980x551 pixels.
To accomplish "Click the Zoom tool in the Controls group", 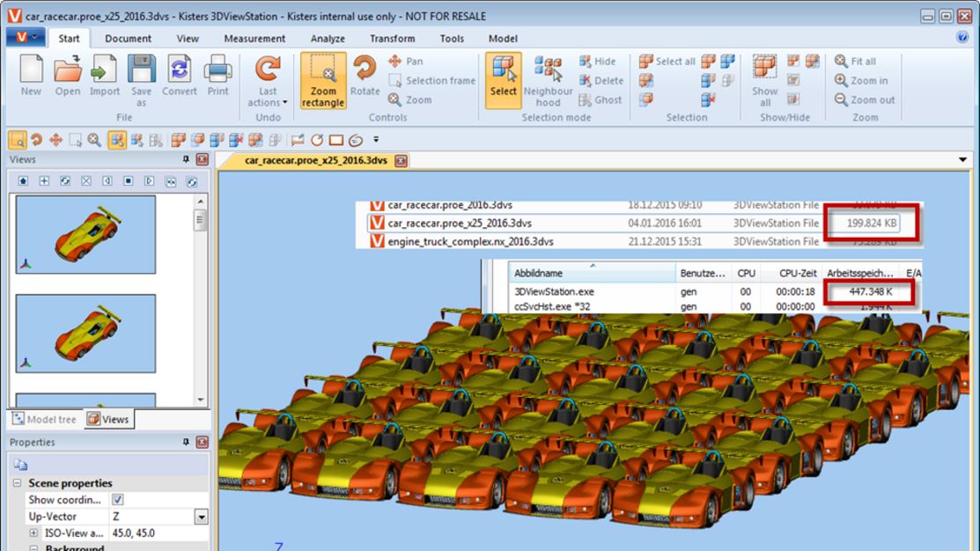I will coord(410,100).
